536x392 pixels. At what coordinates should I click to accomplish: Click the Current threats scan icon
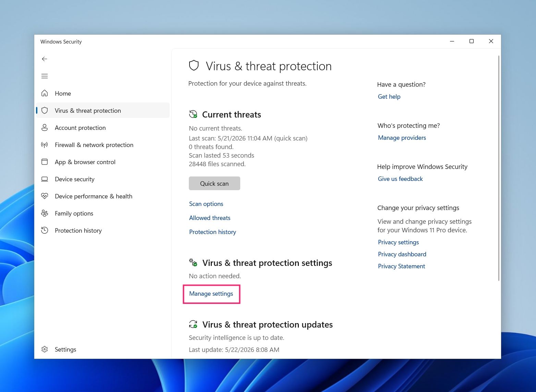pyautogui.click(x=193, y=114)
